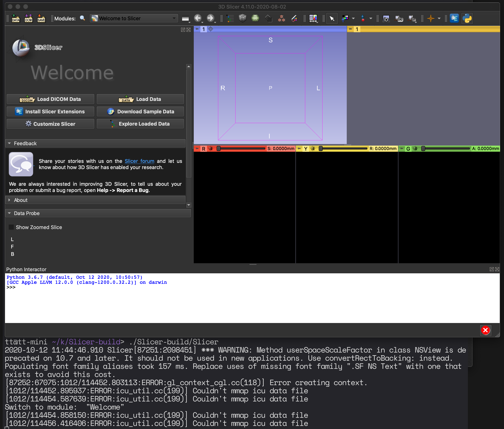
Task: Open the Volumes module cube icon
Action: click(x=242, y=18)
